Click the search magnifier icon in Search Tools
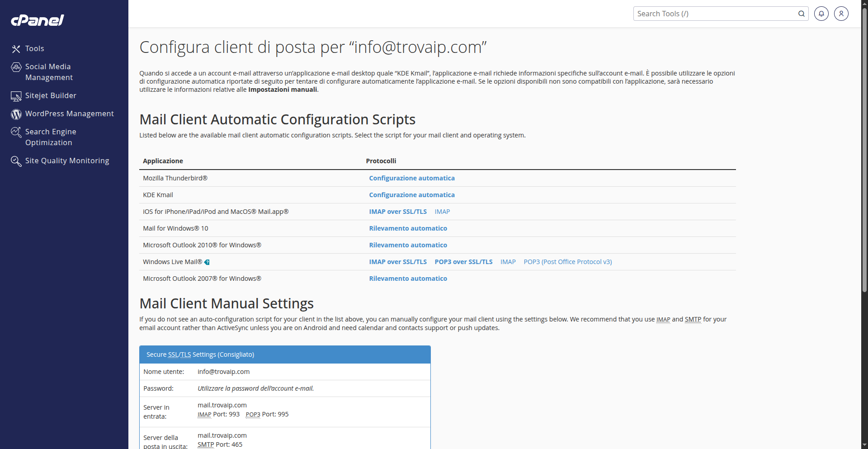 click(801, 14)
